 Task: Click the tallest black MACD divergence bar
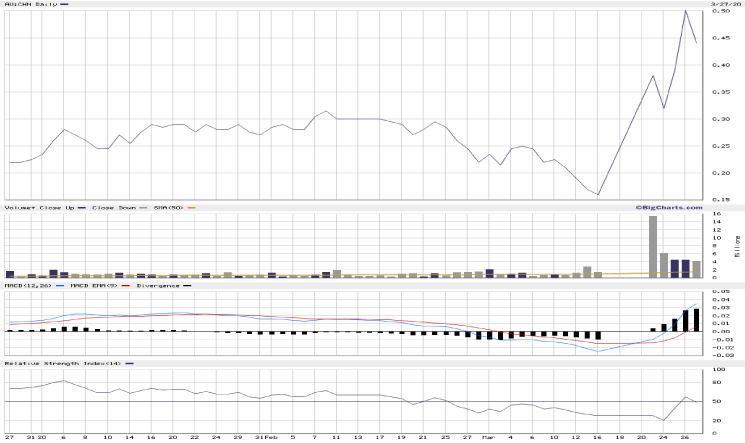696,319
